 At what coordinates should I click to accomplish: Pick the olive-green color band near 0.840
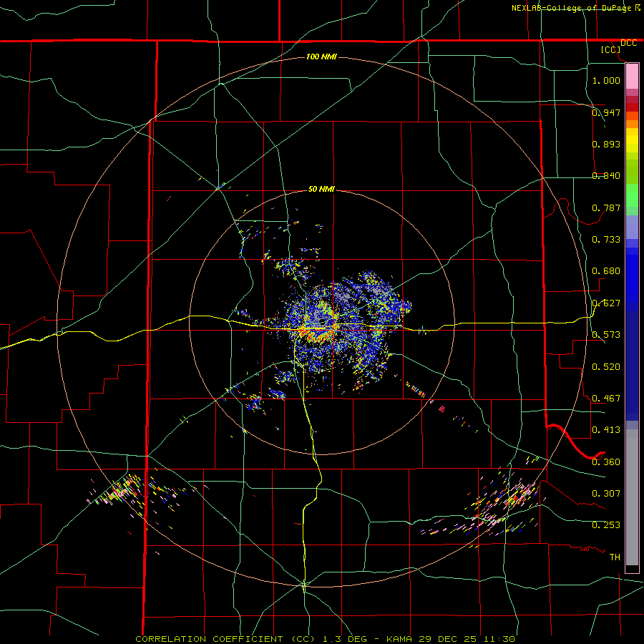(632, 172)
